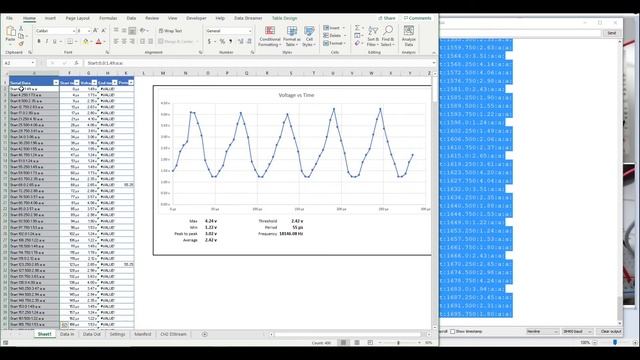Image resolution: width=640 pixels, height=360 pixels.
Task: Click the Accounting dollar format icon
Action: click(209, 42)
